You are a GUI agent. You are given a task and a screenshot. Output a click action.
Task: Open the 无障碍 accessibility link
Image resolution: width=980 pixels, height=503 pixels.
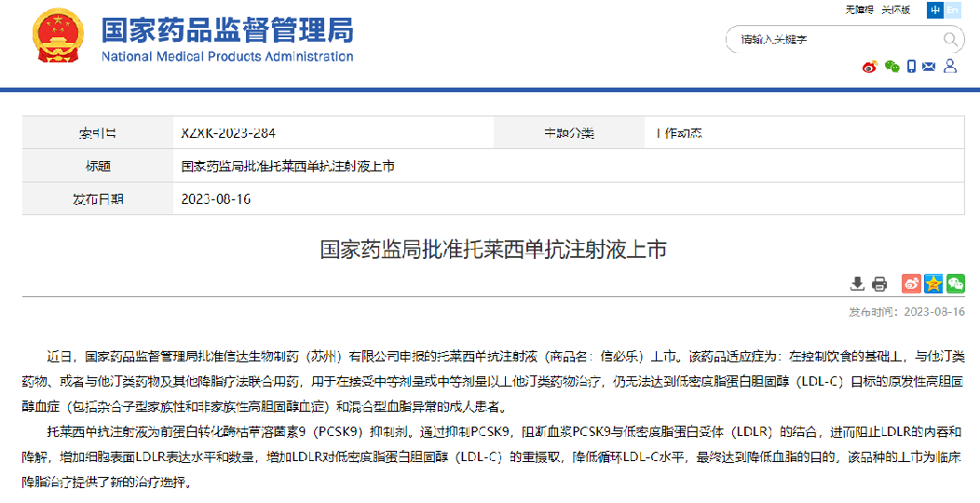(859, 10)
